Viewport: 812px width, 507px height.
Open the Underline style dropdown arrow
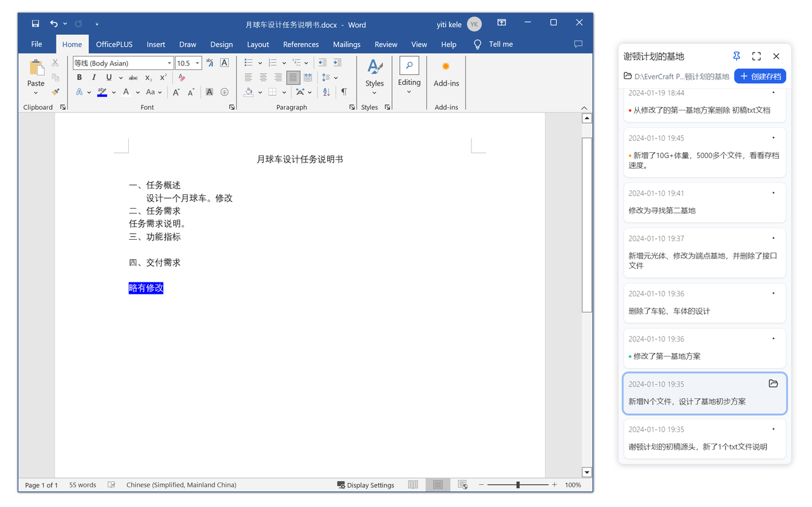coord(121,77)
